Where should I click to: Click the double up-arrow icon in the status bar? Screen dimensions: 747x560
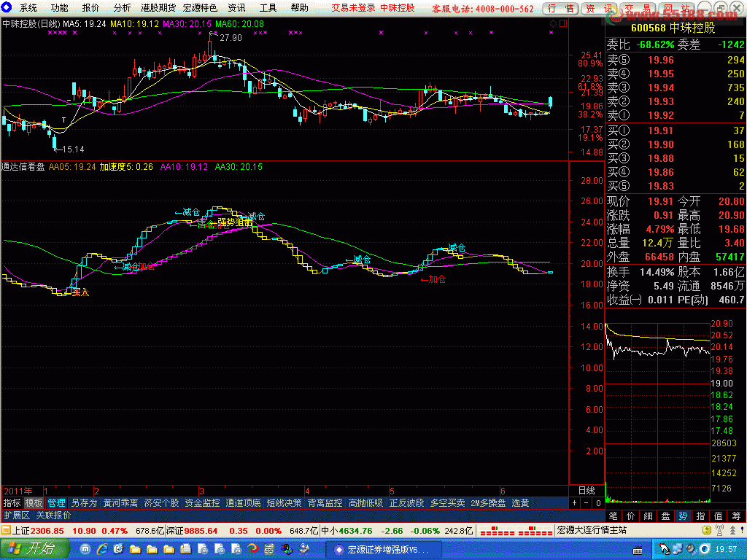coord(732,531)
